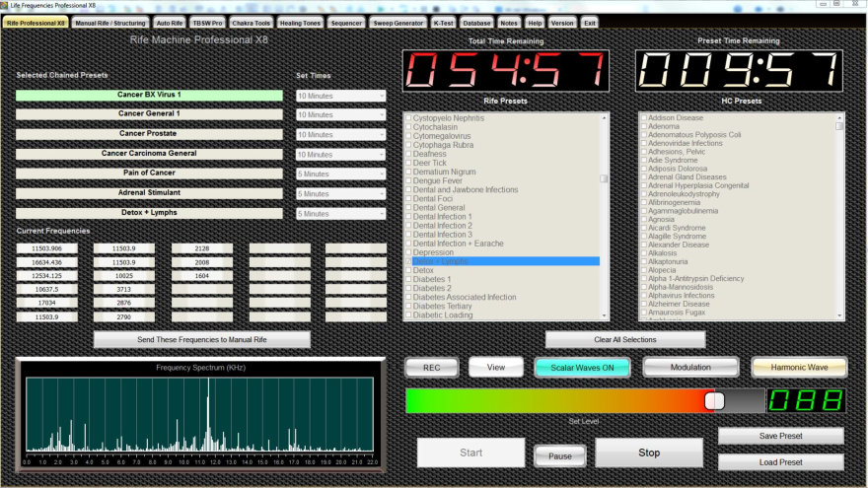Click the Life Frequencies title bar icon
Viewport: 868px width, 488px height.
click(5, 5)
